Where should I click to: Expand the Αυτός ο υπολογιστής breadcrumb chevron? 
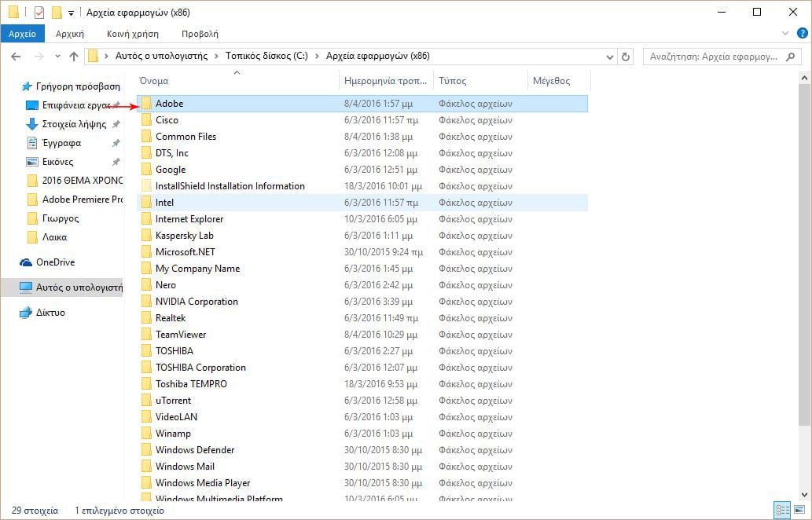point(216,56)
